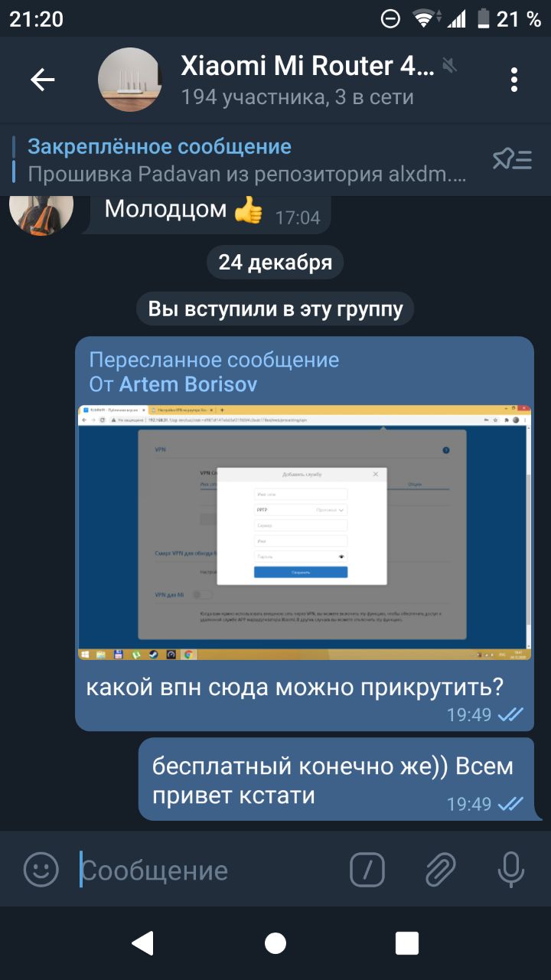
Task: Tap the Android recent apps square
Action: [x=407, y=943]
